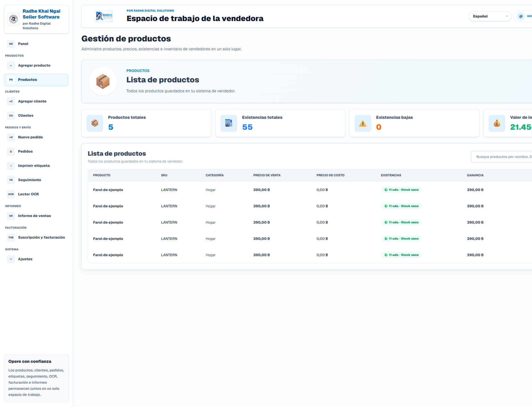Click the +C icon for Agregar cliente

pyautogui.click(x=11, y=101)
